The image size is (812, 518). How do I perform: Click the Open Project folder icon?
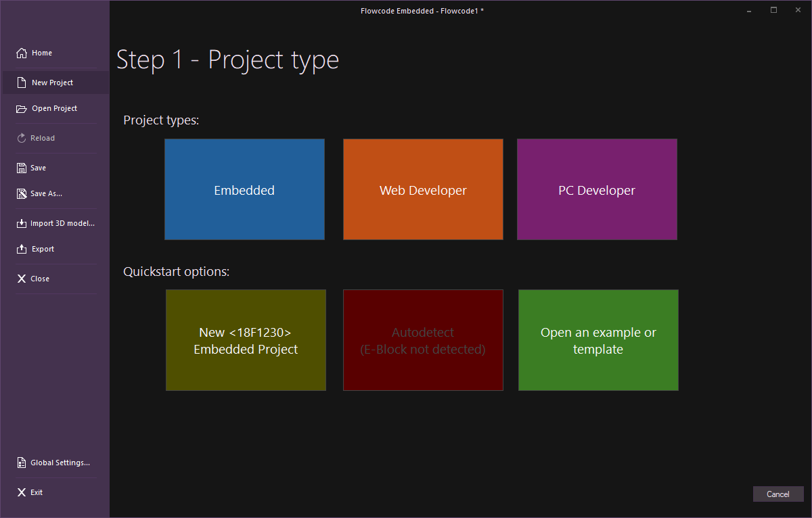(22, 108)
